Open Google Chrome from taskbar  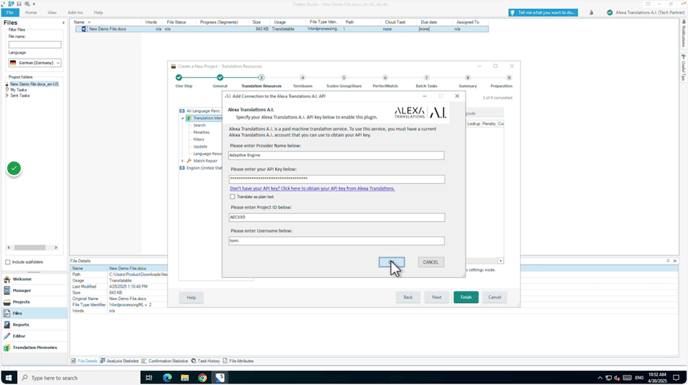point(202,378)
